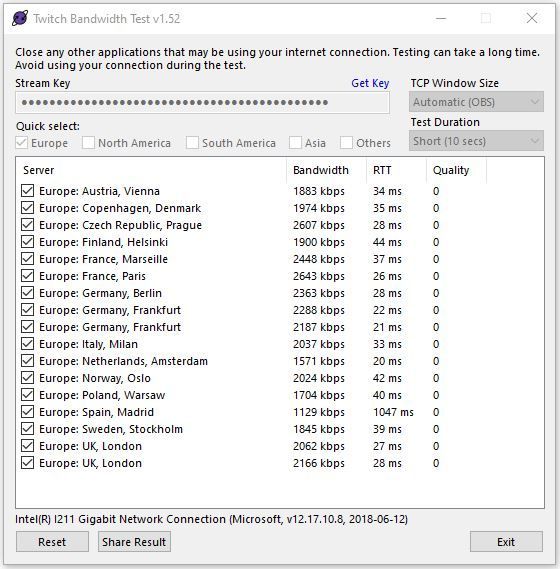Image resolution: width=560 pixels, height=569 pixels.
Task: Select the 2643 kbps bandwidth value
Action: tap(319, 276)
